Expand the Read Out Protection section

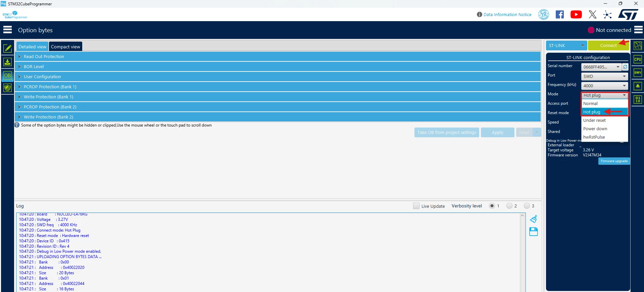278,56
